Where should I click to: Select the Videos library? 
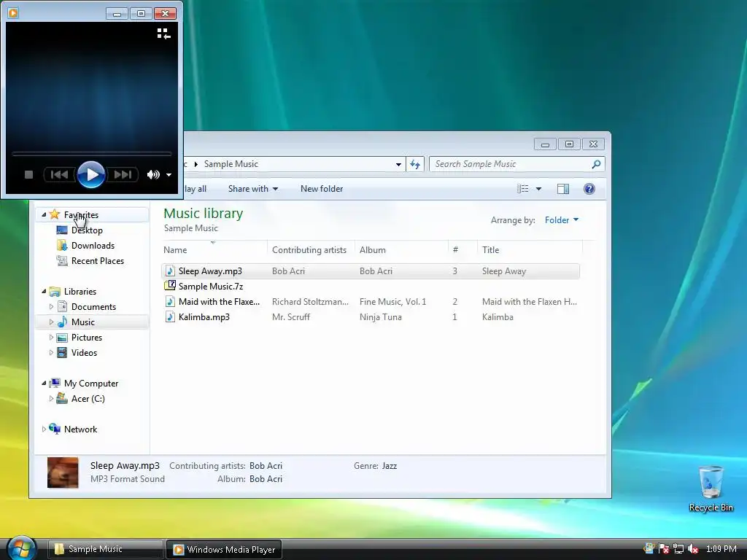click(84, 353)
